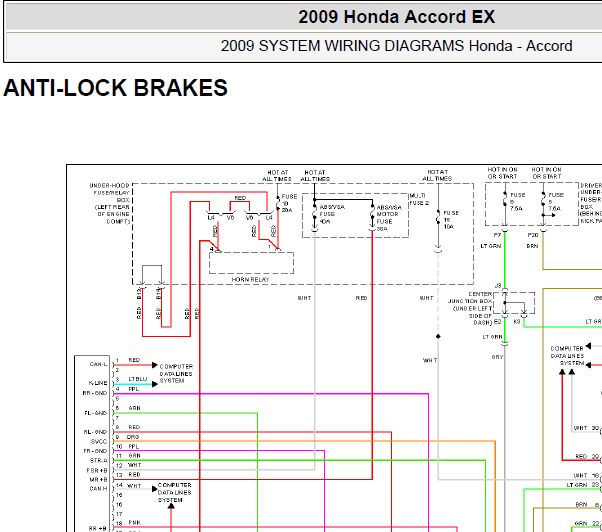Click 'COMPUTER DATA LINES SYSTEM' beside the CAN-L pin

click(176, 373)
